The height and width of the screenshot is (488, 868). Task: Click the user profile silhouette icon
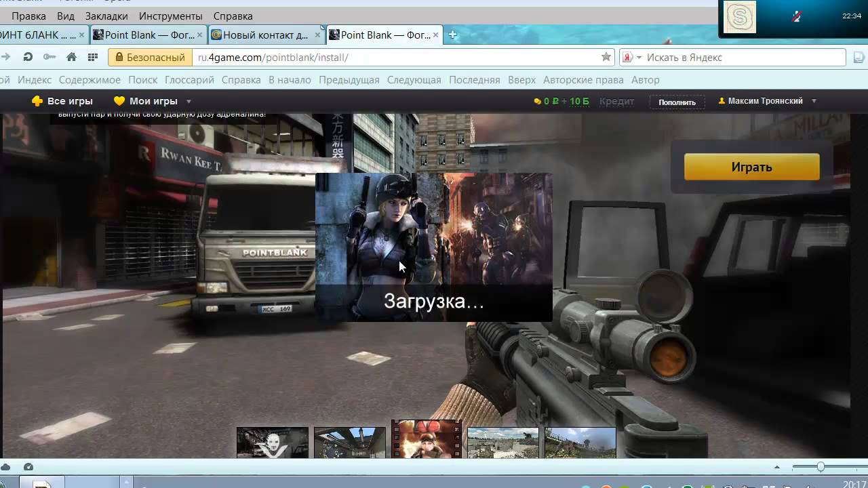[x=722, y=102]
